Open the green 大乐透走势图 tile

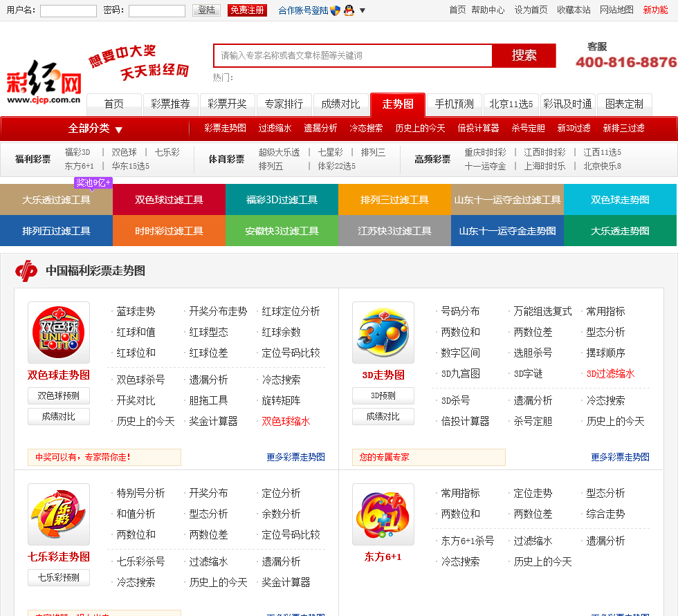coord(620,231)
